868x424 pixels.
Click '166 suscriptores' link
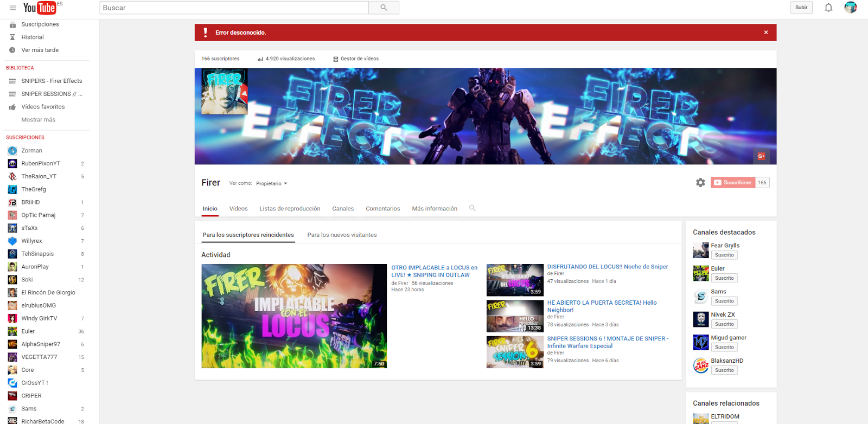[x=220, y=59]
